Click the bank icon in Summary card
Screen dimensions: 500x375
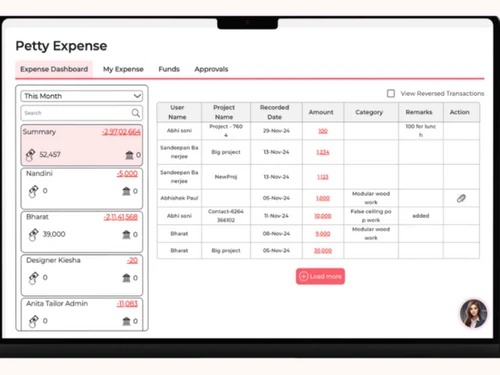point(129,155)
